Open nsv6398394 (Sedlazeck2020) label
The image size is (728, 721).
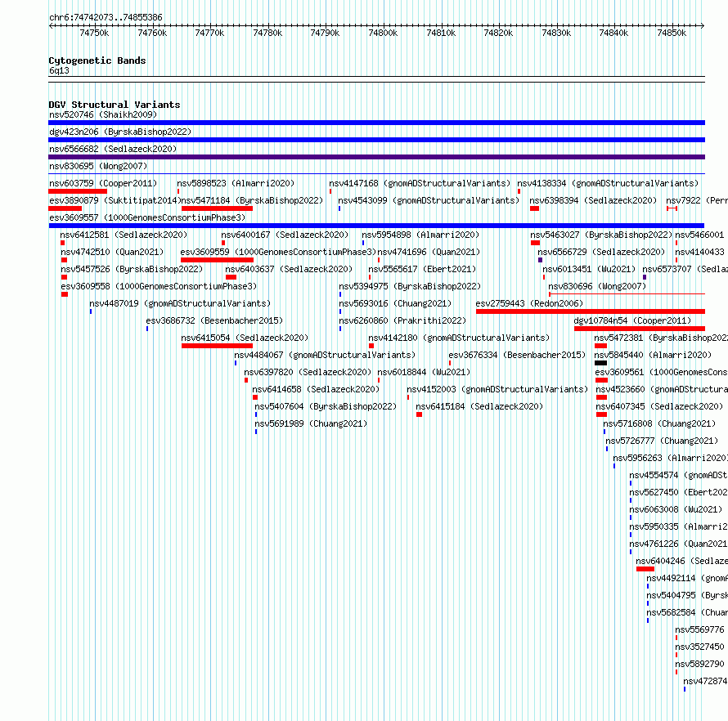[593, 200]
